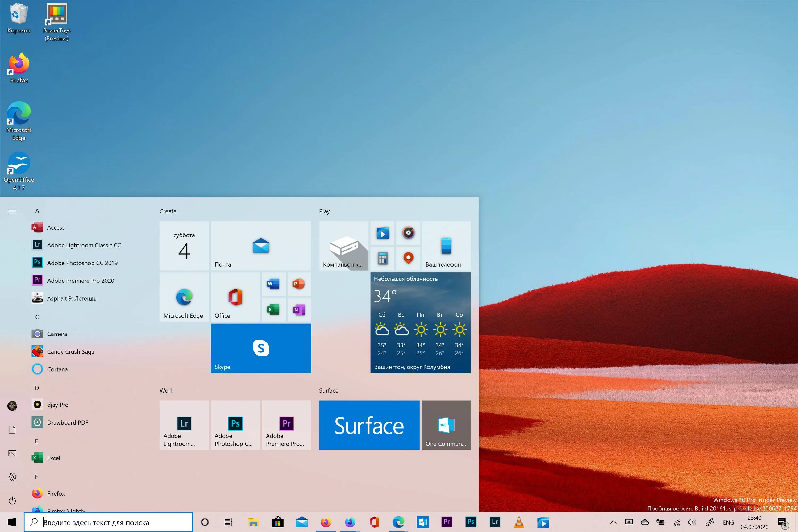Click the taskbar search text field
Viewport: 798px width, 532px height.
112,522
